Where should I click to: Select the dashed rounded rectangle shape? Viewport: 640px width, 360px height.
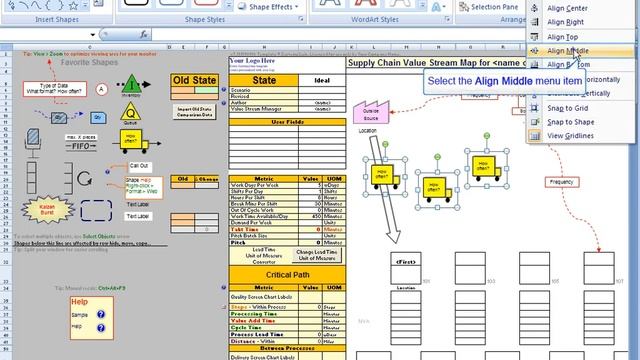point(96,211)
